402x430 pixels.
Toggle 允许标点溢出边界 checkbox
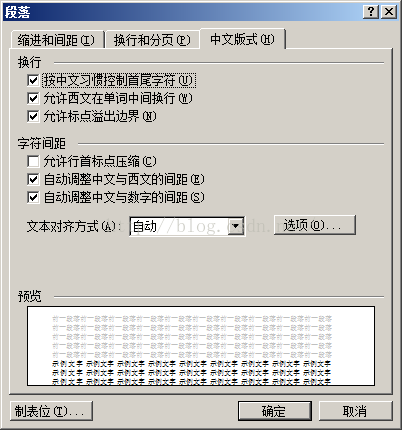tap(33, 116)
